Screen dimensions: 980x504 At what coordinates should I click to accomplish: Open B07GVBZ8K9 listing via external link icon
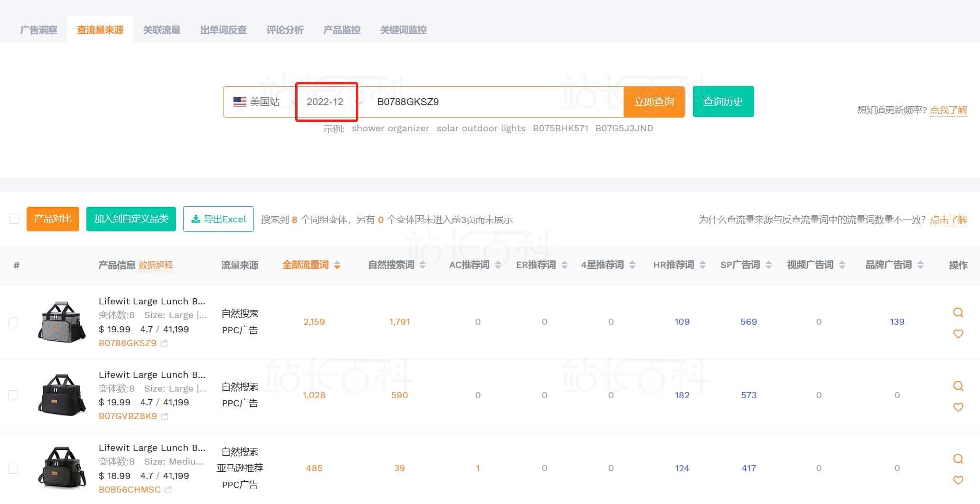pos(164,416)
